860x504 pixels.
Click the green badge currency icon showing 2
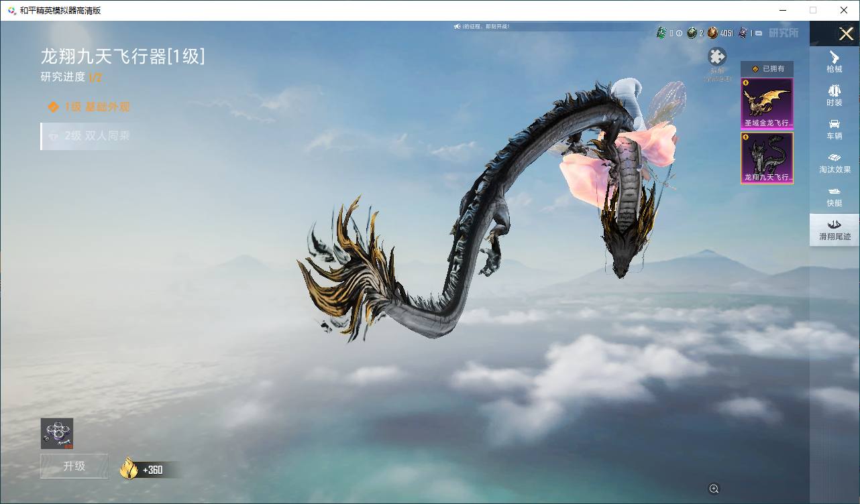coord(692,33)
